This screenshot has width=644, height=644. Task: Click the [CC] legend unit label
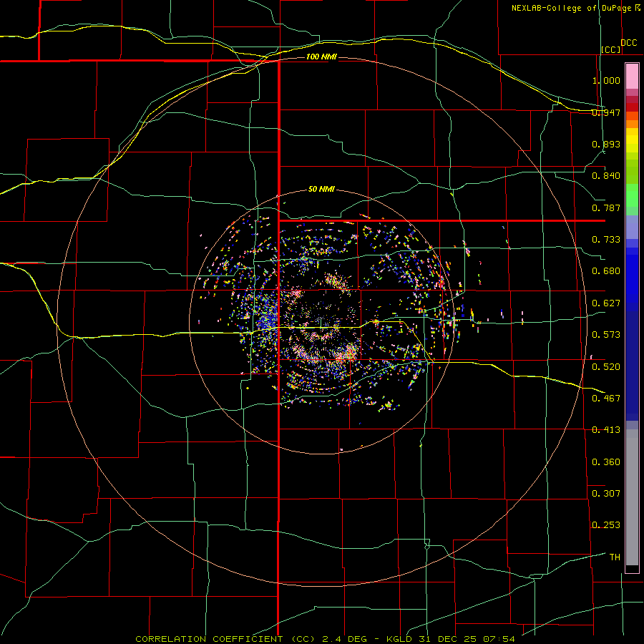click(610, 49)
